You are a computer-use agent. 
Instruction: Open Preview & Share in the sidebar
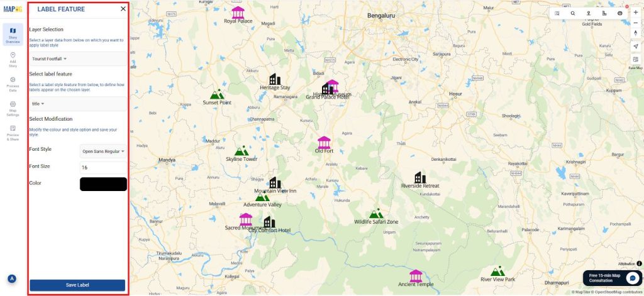[13, 133]
